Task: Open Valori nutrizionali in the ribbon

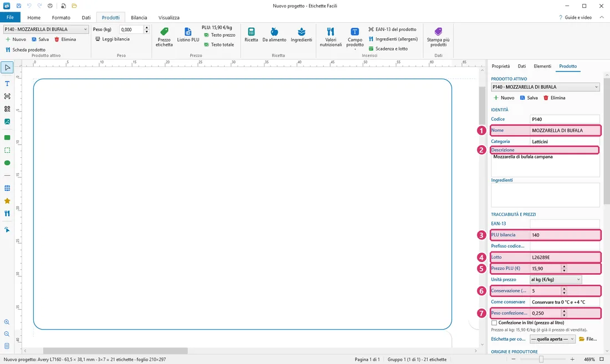Action: 331,37
